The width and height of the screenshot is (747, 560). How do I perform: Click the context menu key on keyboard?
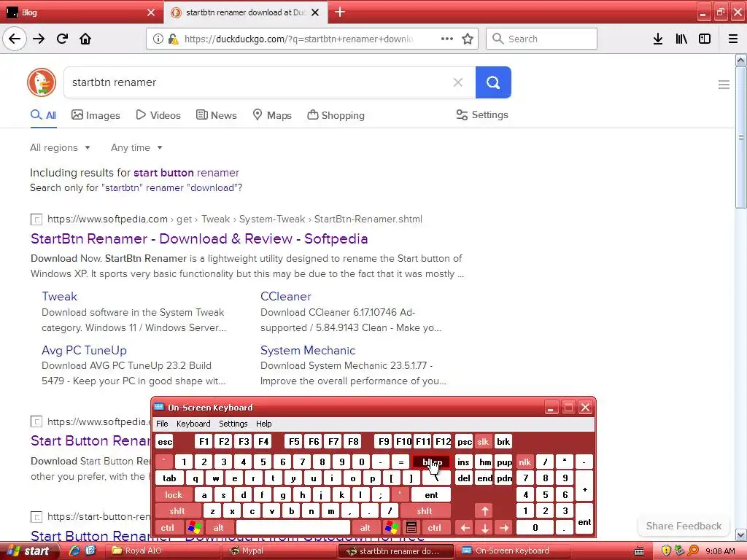[x=411, y=528]
